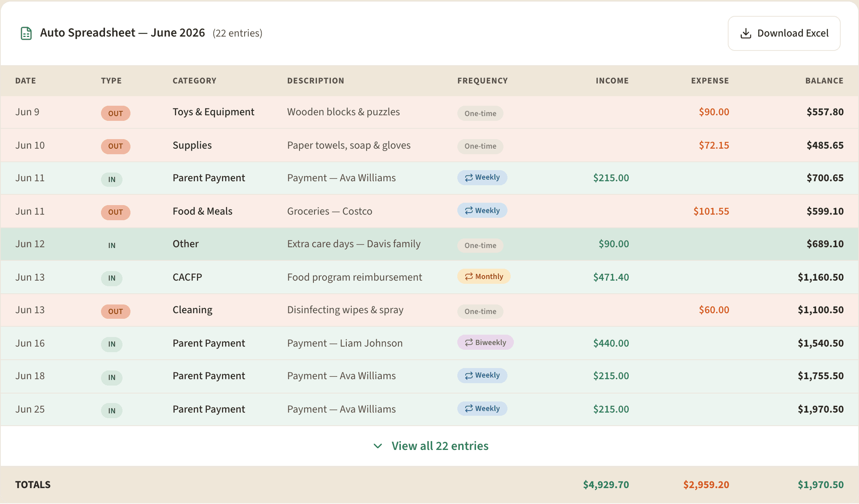Select the Cleaning category cell
The height and width of the screenshot is (504, 859).
[x=192, y=310]
